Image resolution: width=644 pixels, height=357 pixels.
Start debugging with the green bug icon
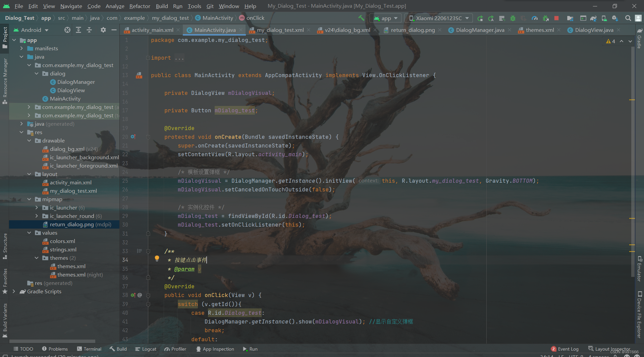point(513,18)
